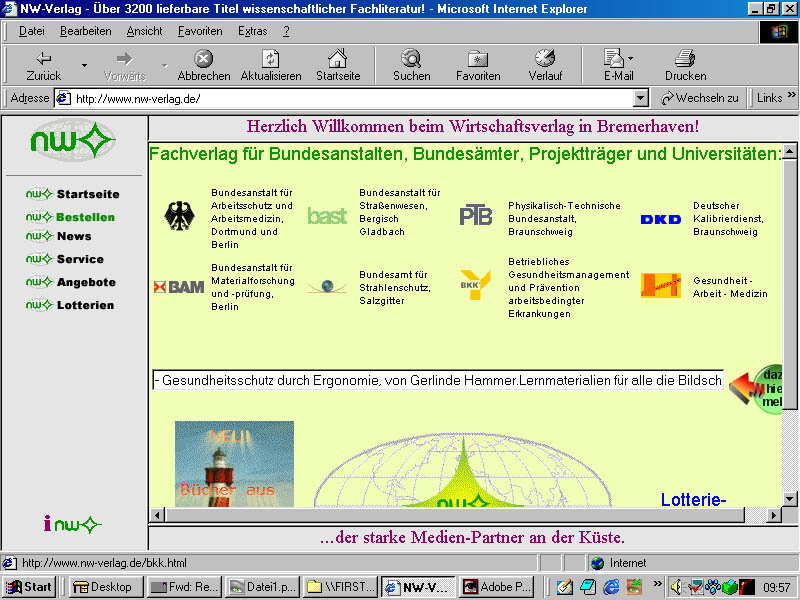Click the DKD logo
The width and height of the screenshot is (800, 600).
661,219
